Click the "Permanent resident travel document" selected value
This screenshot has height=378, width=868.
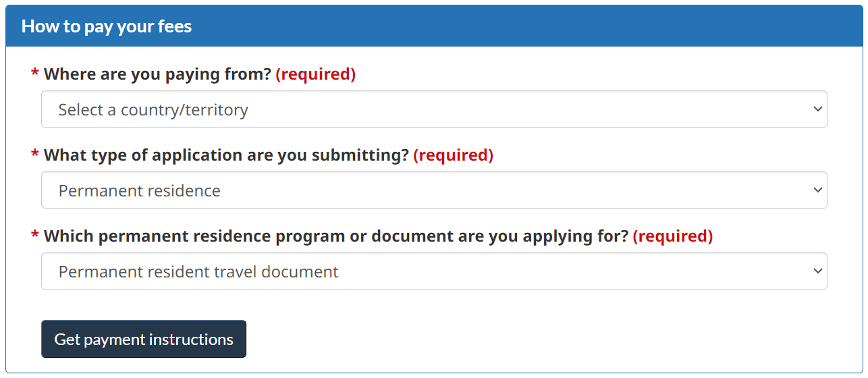[x=198, y=272]
